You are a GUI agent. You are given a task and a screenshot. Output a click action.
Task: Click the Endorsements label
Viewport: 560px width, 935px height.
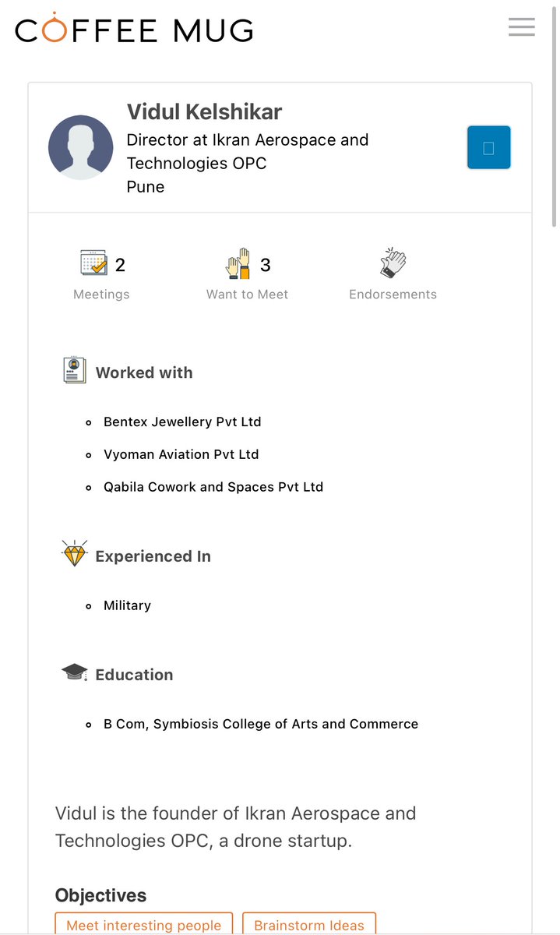tap(393, 295)
